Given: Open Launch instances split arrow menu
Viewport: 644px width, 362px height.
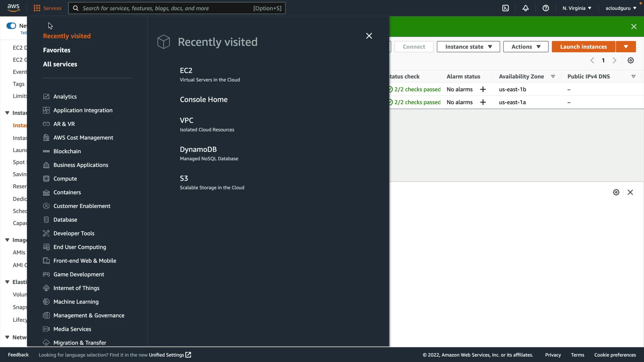Looking at the screenshot, I should 626,47.
